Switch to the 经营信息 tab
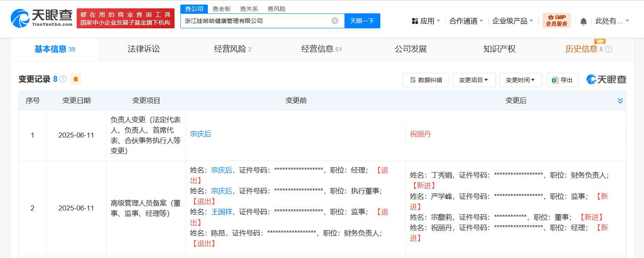 coord(322,49)
